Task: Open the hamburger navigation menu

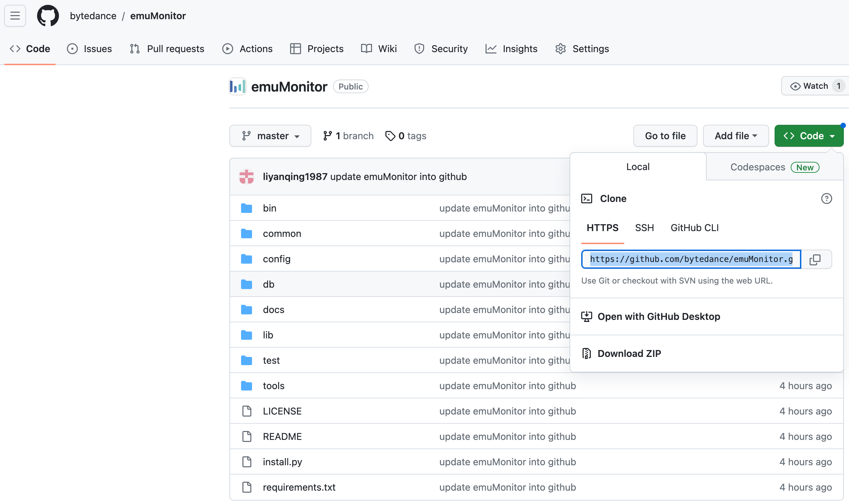Action: pyautogui.click(x=15, y=16)
